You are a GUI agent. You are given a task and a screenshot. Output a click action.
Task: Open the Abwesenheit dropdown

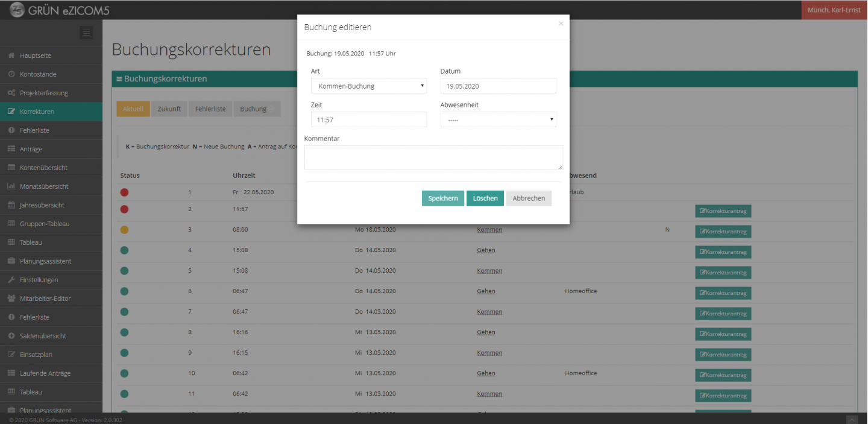pos(498,119)
